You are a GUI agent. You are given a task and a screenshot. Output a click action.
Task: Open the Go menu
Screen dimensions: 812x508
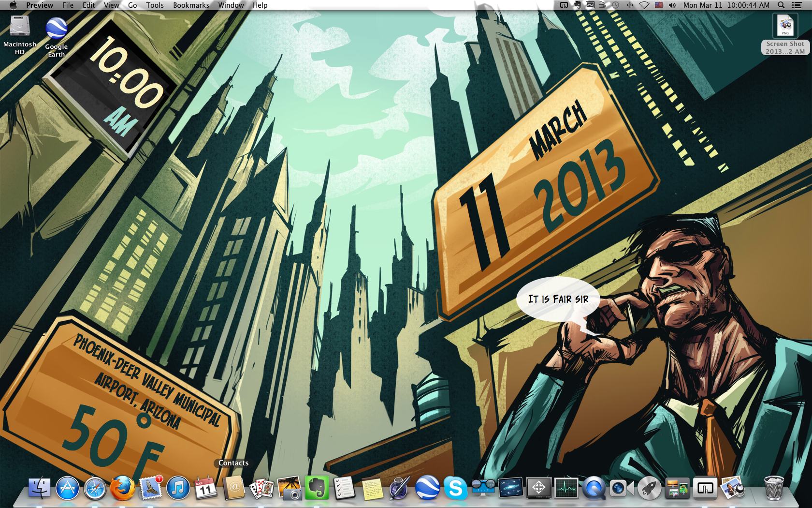point(132,5)
